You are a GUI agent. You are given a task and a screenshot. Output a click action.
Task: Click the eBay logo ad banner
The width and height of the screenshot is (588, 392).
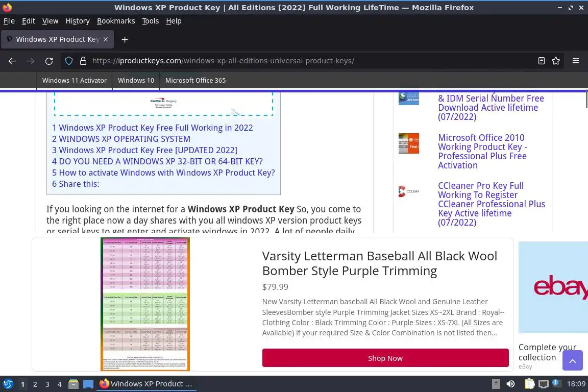(553, 287)
